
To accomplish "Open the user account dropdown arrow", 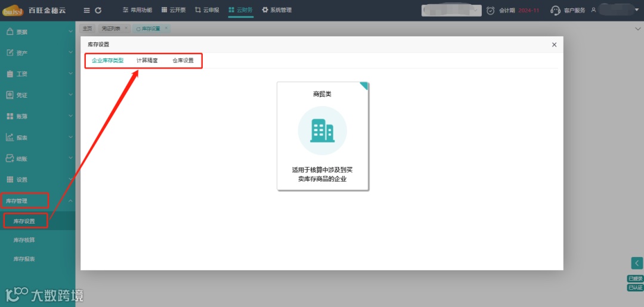I will [x=638, y=10].
